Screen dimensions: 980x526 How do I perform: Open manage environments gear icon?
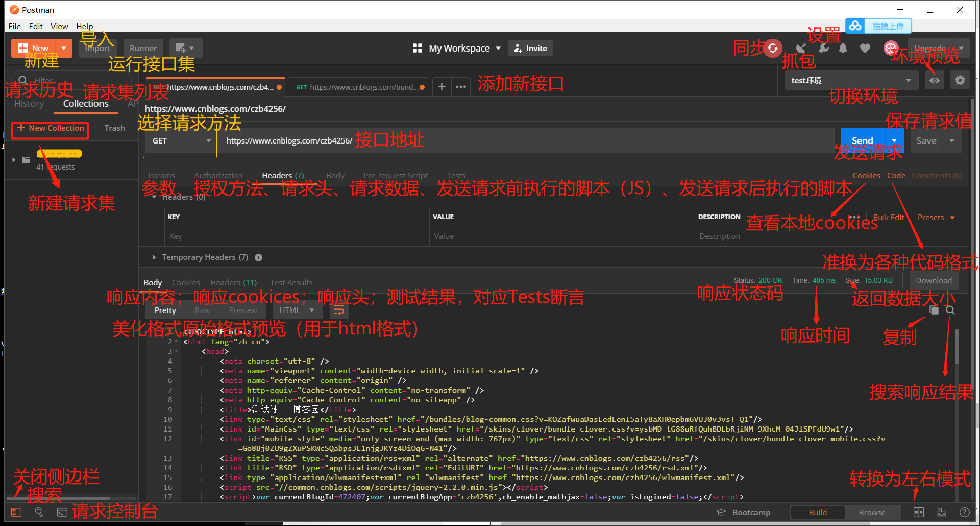point(960,81)
